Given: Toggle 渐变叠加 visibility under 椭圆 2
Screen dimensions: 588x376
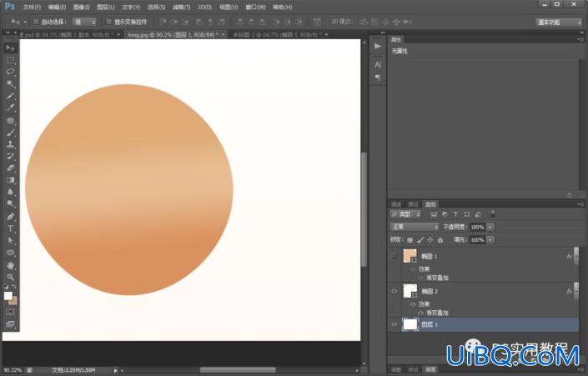Looking at the screenshot, I should click(420, 313).
